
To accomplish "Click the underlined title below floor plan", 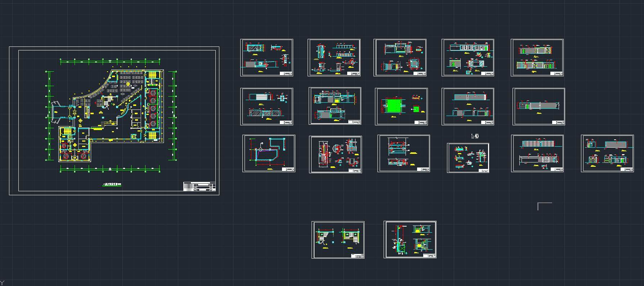I will pyautogui.click(x=112, y=185).
